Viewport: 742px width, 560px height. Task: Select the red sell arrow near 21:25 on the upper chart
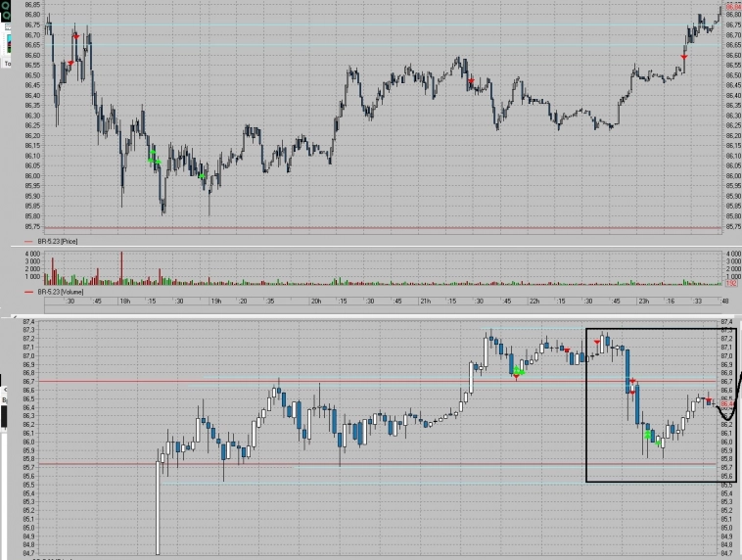point(471,81)
